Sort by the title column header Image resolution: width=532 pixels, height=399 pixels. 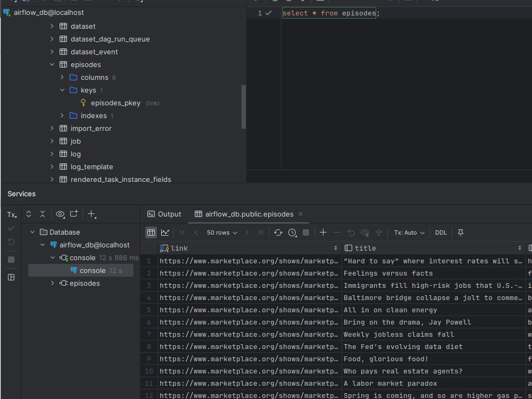[x=433, y=248]
